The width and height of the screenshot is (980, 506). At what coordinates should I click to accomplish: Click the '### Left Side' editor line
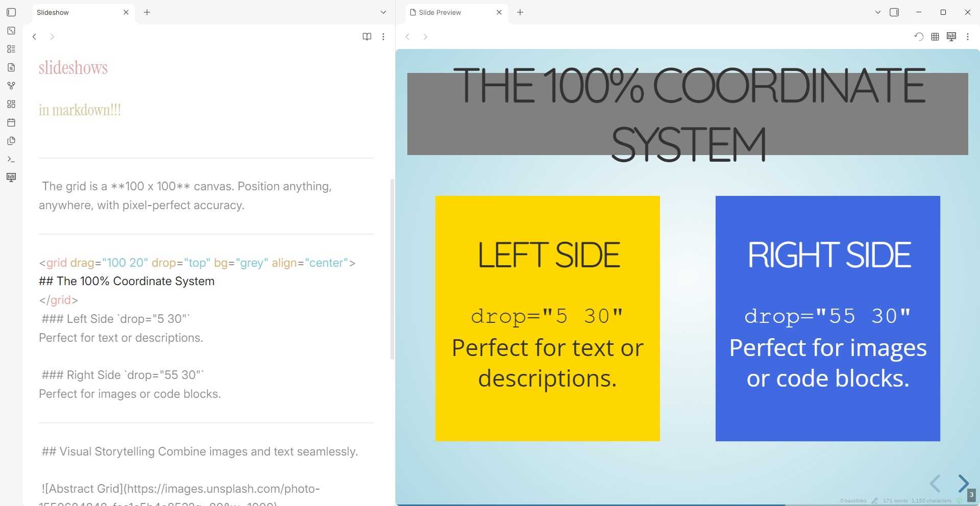pos(115,319)
